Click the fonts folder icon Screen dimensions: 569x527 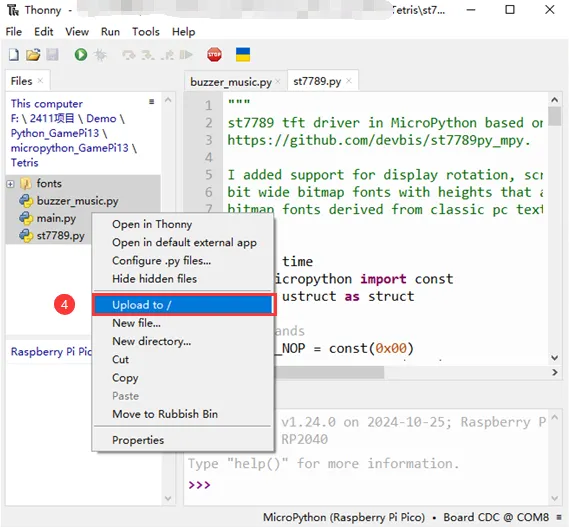tap(25, 184)
